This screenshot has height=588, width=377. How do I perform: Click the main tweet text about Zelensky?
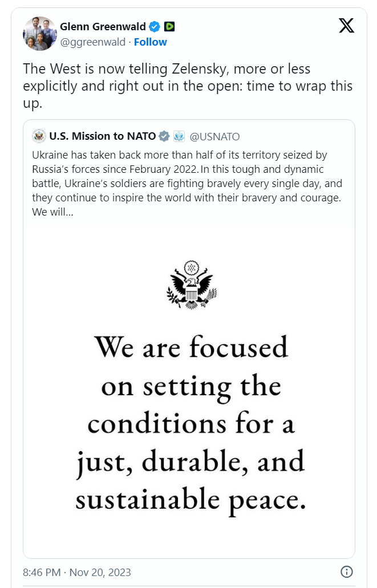click(x=188, y=86)
